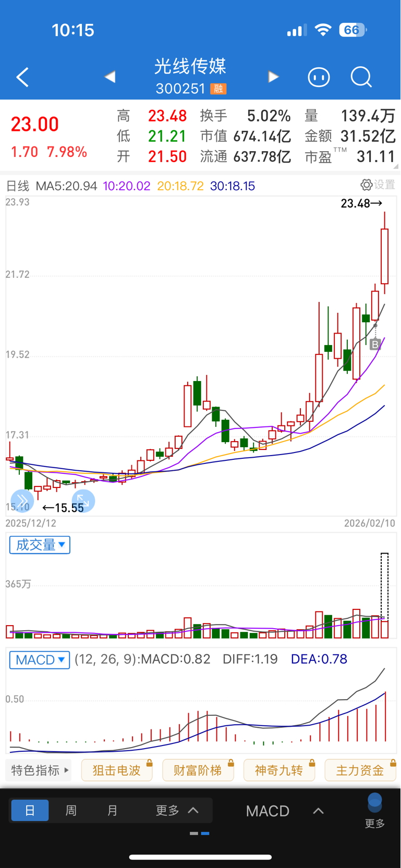Tap the battery status indicator

pos(353,30)
